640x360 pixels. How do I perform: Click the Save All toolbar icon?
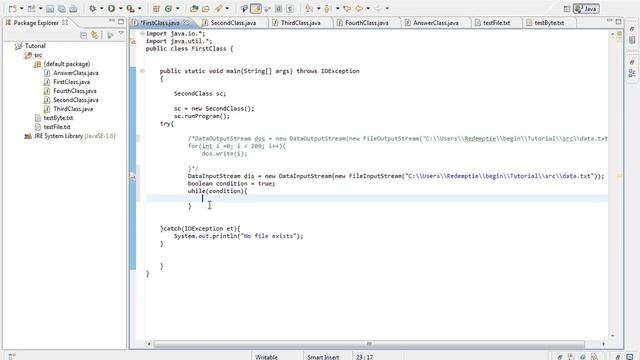[x=62, y=8]
